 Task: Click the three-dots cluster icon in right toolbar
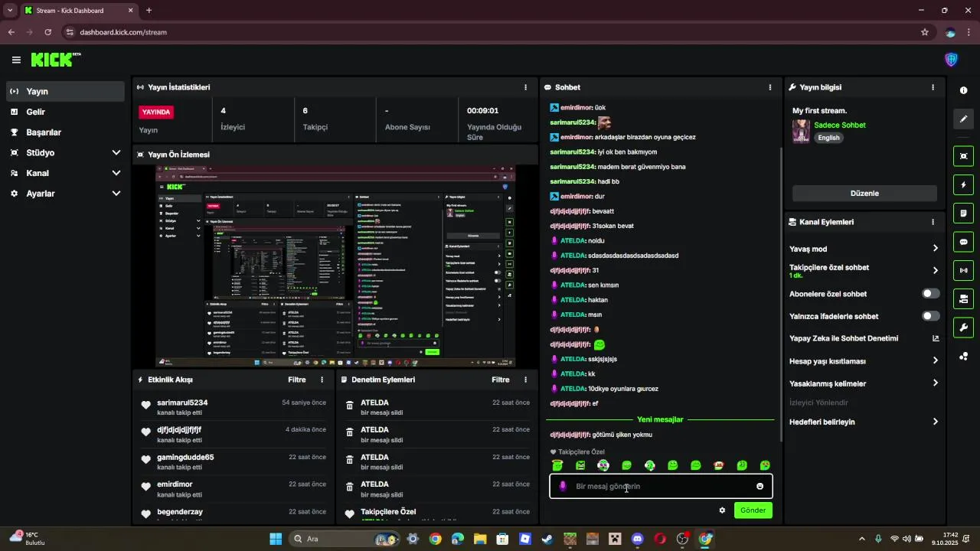[x=963, y=357]
